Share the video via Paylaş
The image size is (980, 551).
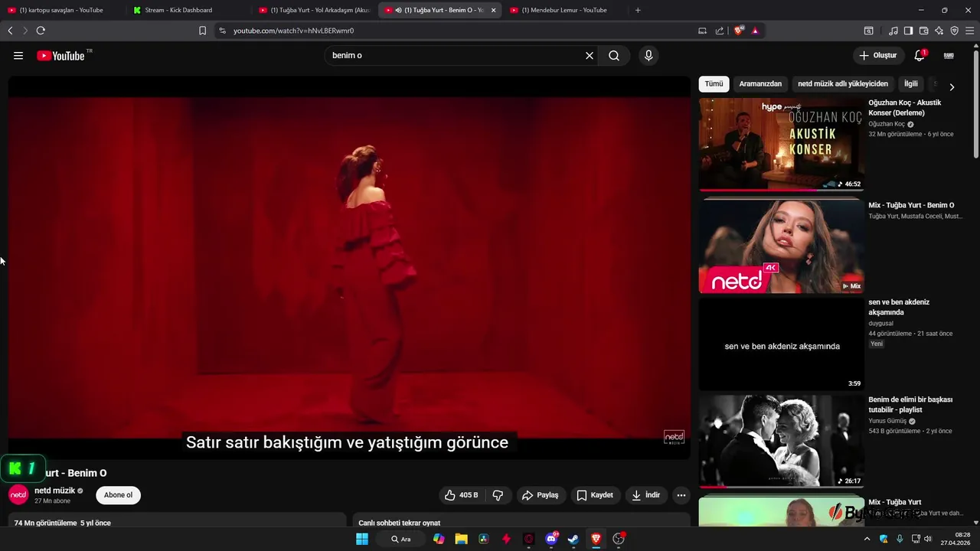pos(541,495)
